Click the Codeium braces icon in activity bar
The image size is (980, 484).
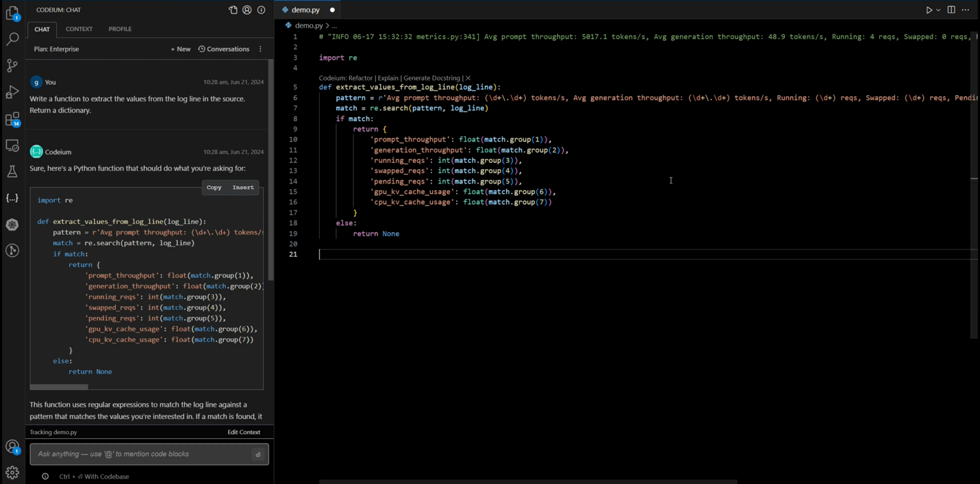[12, 198]
